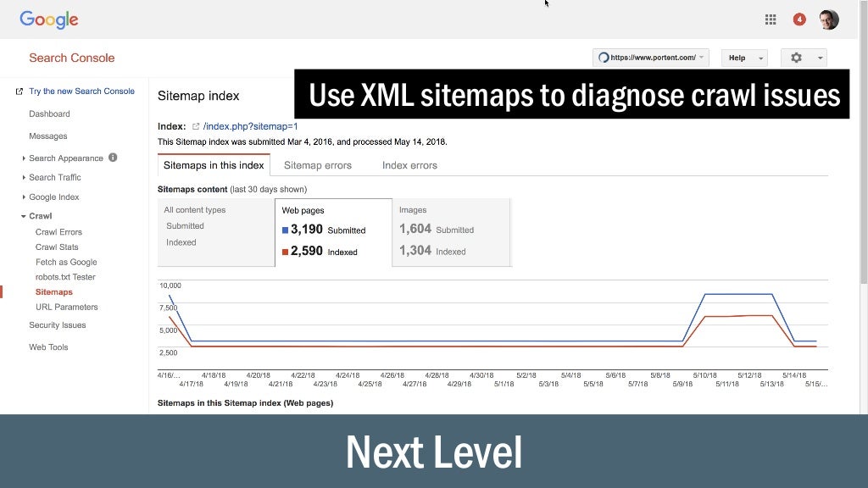Image resolution: width=868 pixels, height=488 pixels.
Task: Open the Google apps grid
Action: click(770, 20)
